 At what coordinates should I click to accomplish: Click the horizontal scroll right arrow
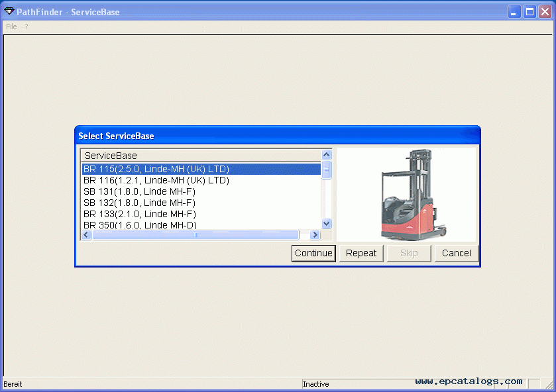point(315,234)
